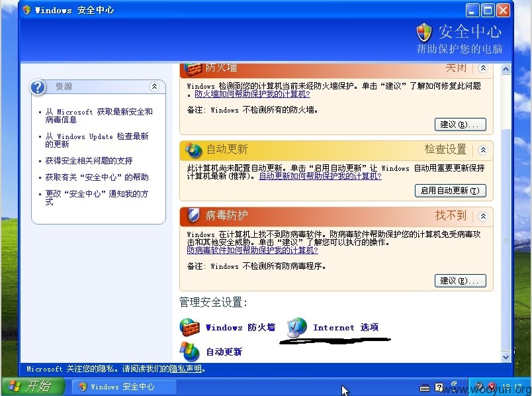Screen dimensions: 532x396
Task: Click the 启用自动更新(T) button
Action: click(x=450, y=191)
